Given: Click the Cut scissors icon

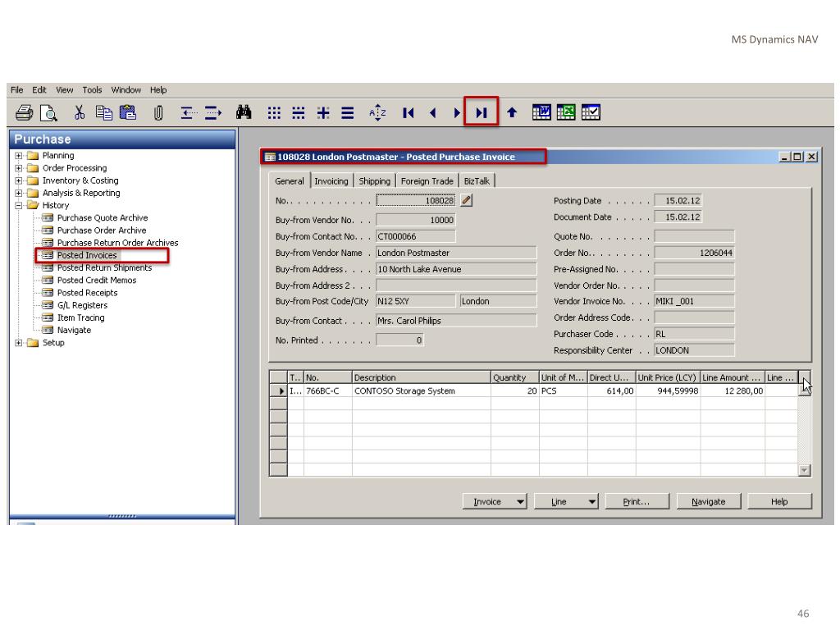Looking at the screenshot, I should pyautogui.click(x=80, y=112).
